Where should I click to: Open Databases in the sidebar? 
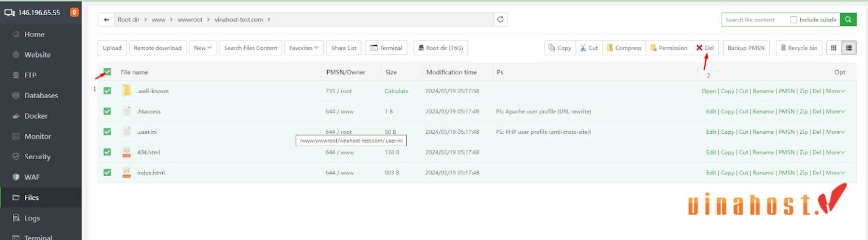click(41, 95)
